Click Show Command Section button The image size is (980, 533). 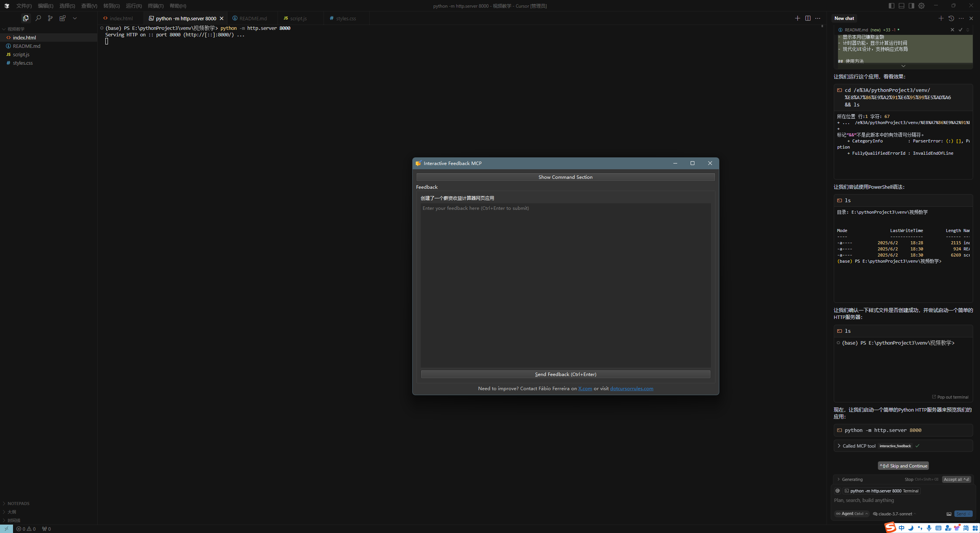point(565,177)
